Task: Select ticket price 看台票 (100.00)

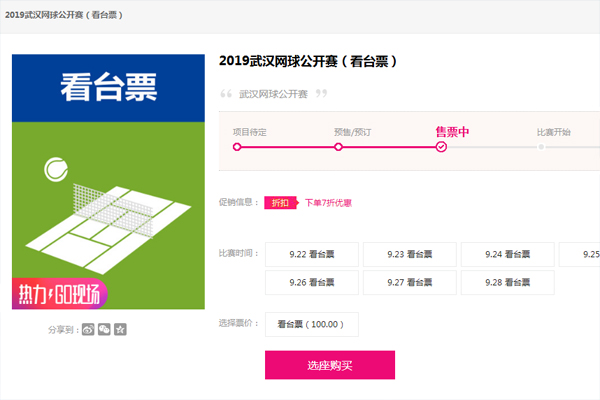Action: [312, 324]
